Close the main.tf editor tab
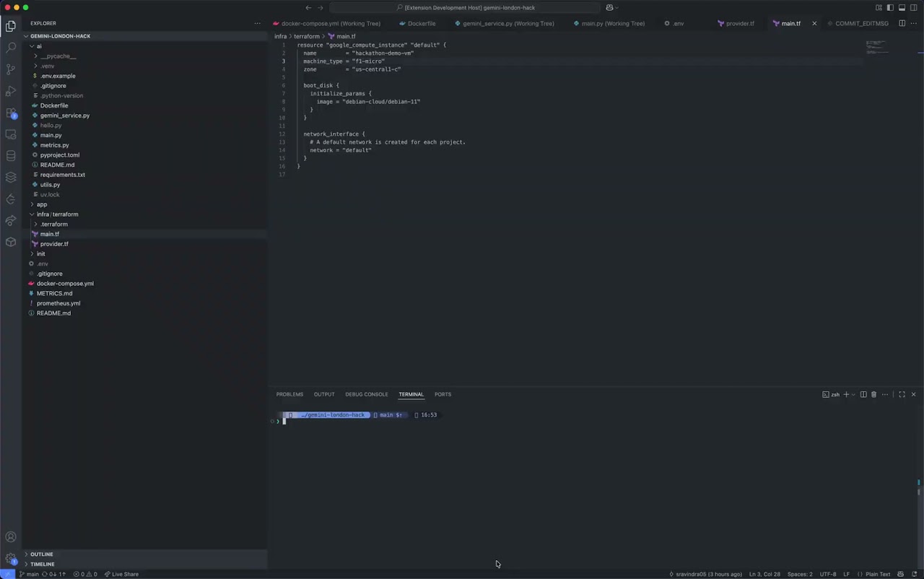 [x=814, y=23]
